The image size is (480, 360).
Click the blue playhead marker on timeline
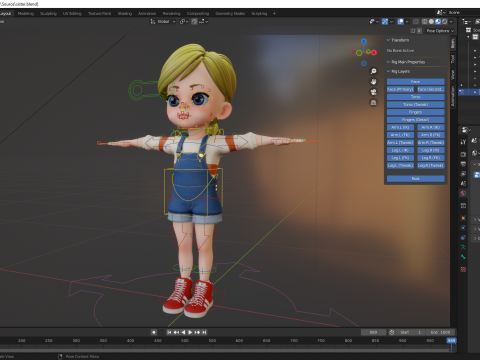[x=451, y=341]
